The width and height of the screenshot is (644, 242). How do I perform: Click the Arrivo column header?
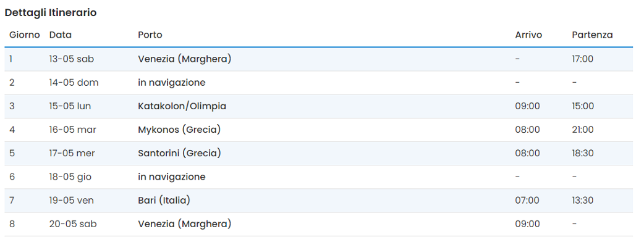(x=528, y=35)
